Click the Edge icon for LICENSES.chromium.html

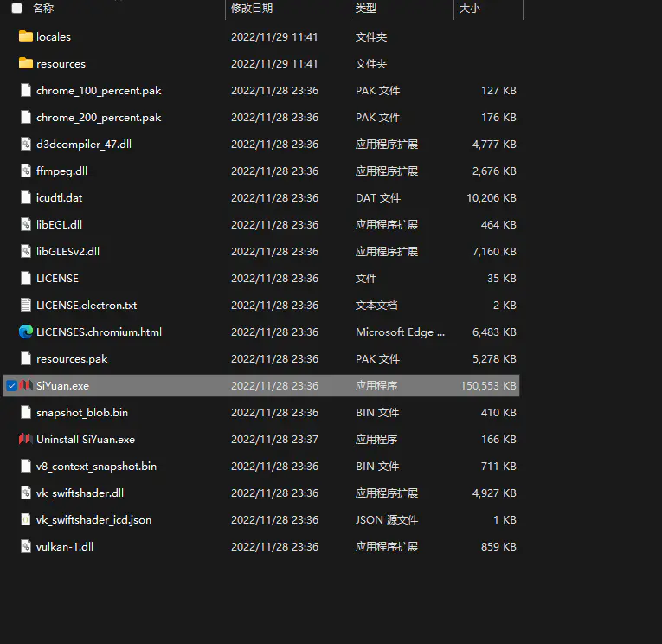coord(26,332)
